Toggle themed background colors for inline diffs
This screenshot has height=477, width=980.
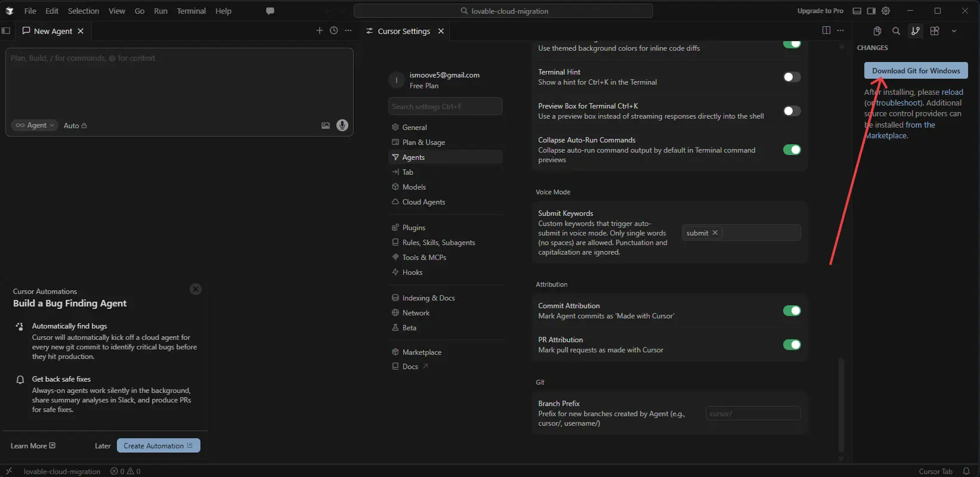coord(792,44)
